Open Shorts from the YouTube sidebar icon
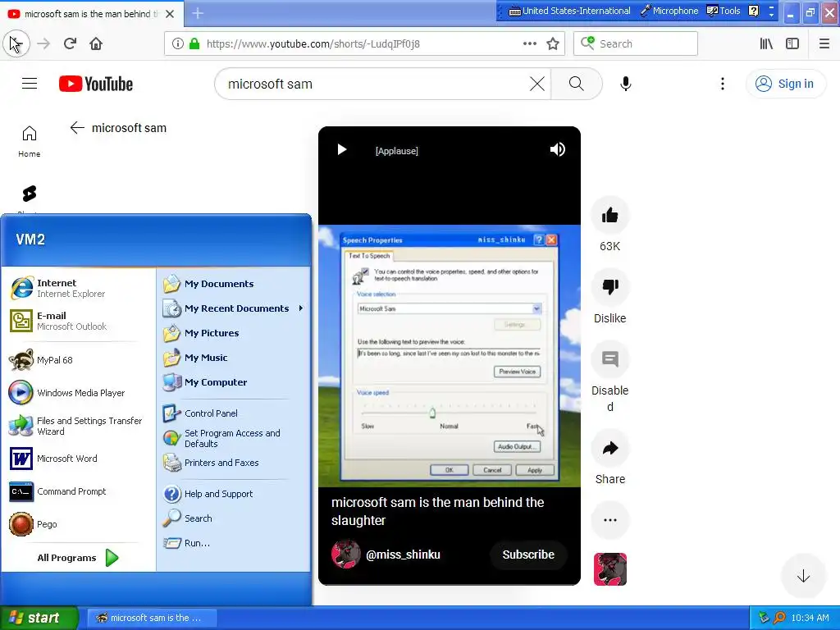 tap(29, 194)
